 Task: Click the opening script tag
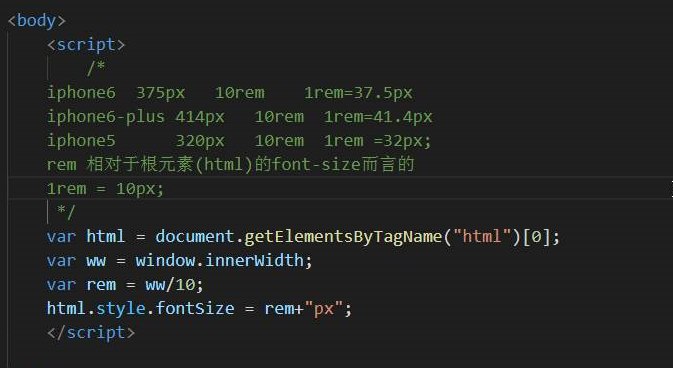[86, 45]
